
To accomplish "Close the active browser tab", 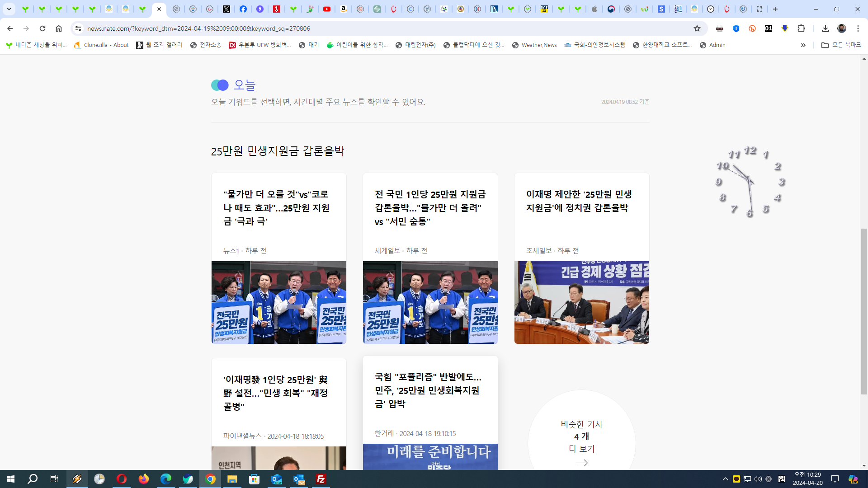I will pos(159,9).
